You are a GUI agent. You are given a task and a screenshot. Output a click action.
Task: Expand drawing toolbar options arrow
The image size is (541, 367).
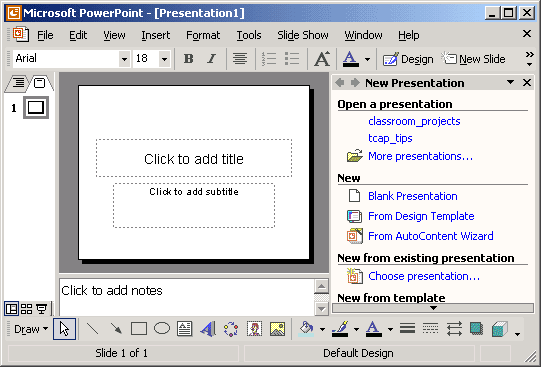(x=517, y=333)
